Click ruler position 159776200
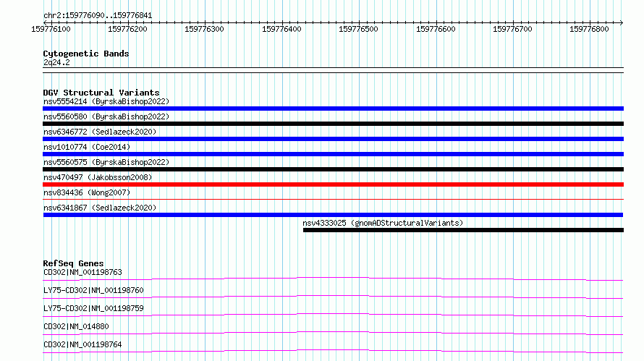 [x=127, y=29]
